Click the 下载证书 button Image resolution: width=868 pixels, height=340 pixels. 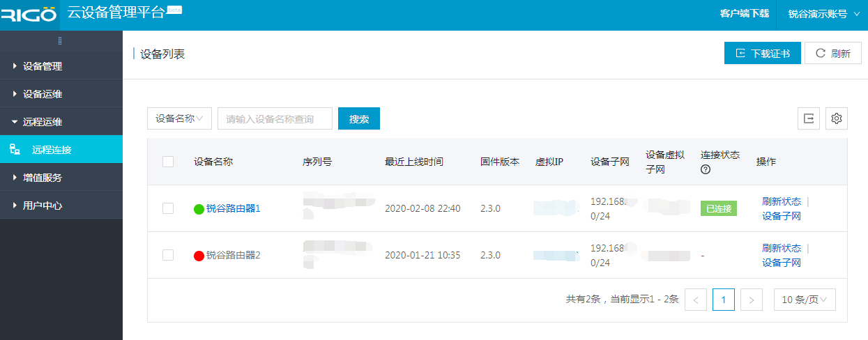click(x=762, y=54)
